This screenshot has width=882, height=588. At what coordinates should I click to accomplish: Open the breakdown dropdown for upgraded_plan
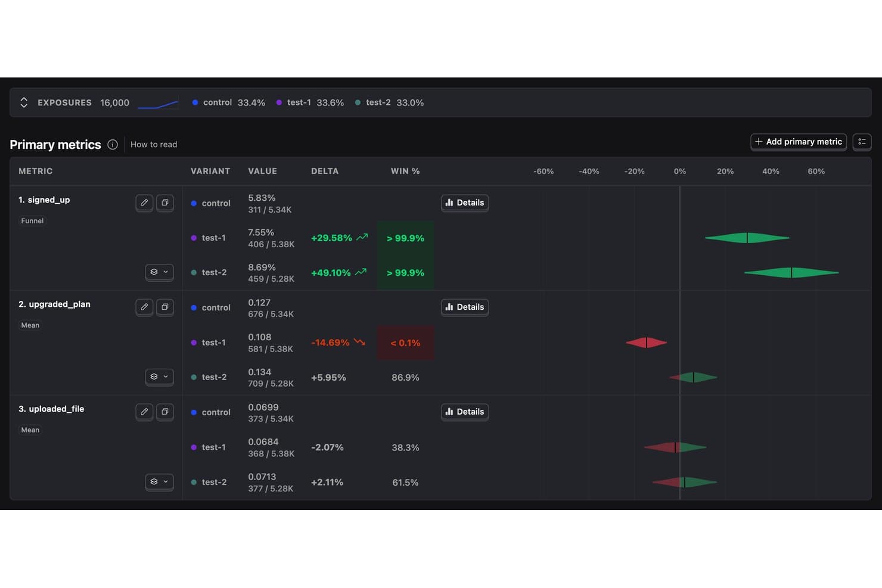pos(159,377)
